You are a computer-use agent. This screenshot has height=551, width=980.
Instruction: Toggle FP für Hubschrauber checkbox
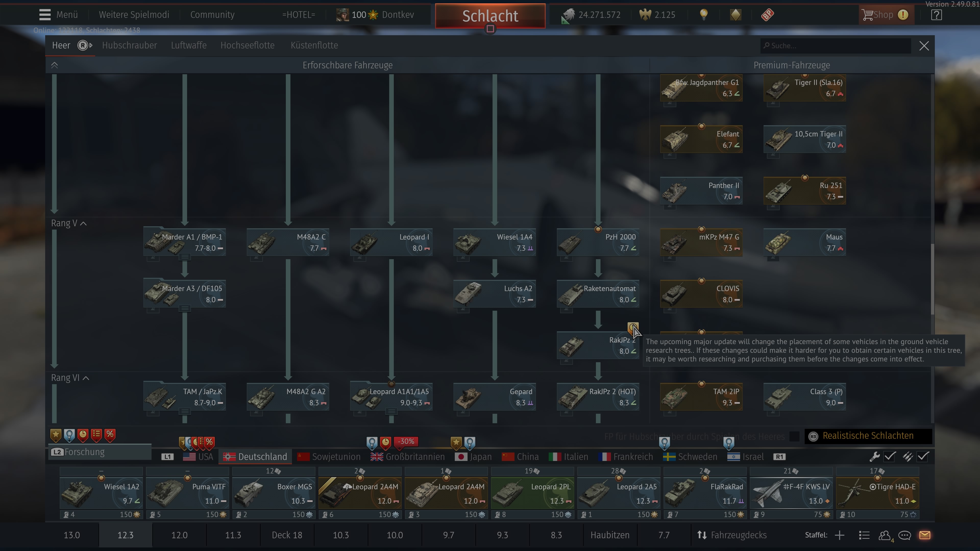(794, 436)
